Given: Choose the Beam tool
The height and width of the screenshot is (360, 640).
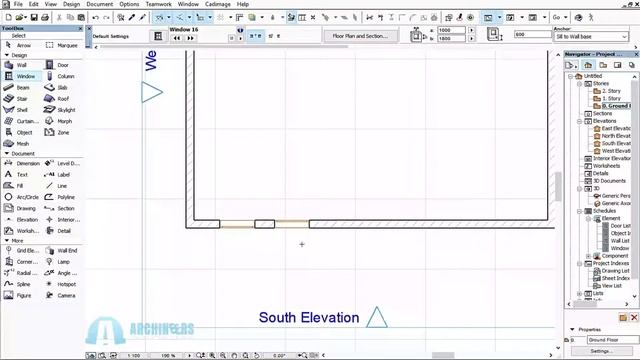Looking at the screenshot, I should click(x=17, y=87).
